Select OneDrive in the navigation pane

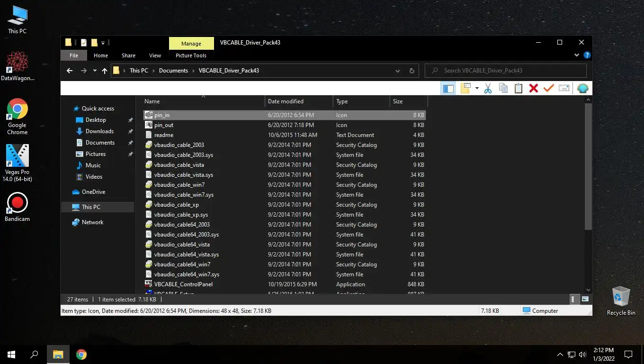pyautogui.click(x=93, y=192)
